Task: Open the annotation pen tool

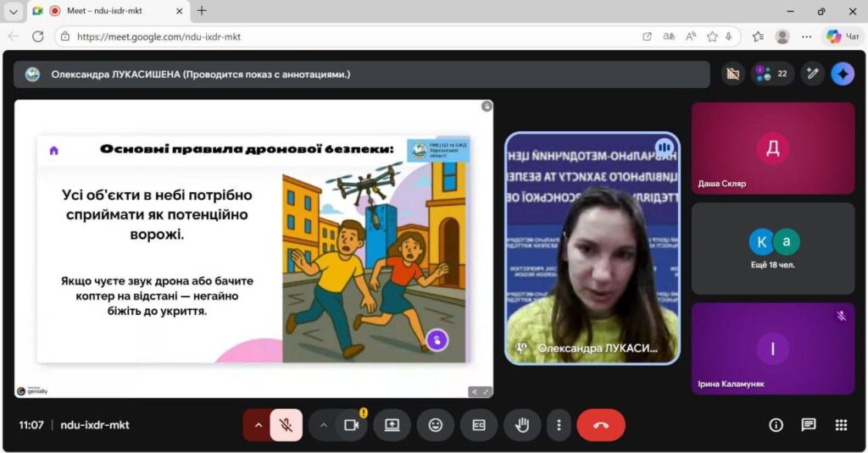Action: pos(812,74)
